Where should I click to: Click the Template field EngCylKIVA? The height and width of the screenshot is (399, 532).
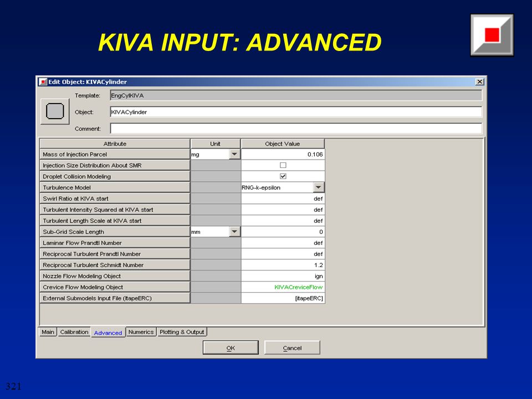(296, 95)
